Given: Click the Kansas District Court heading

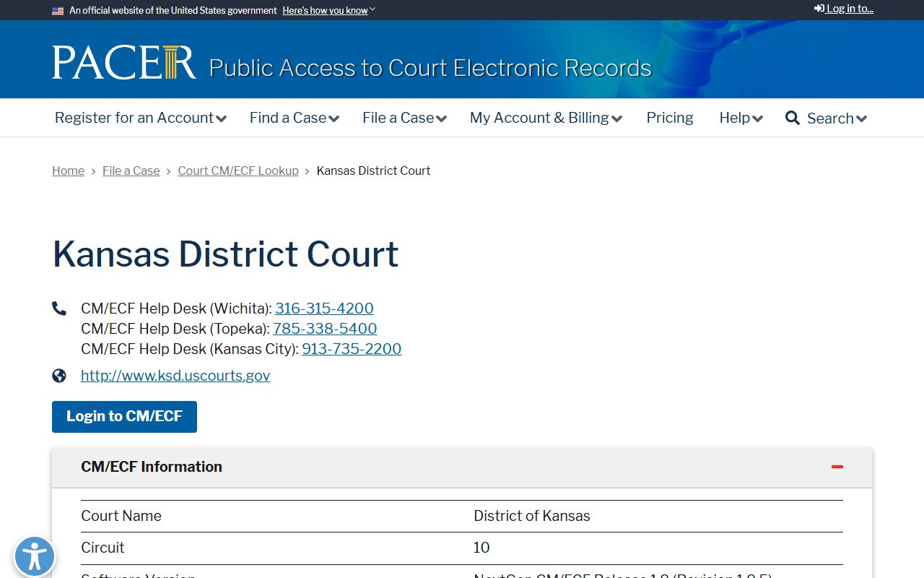Looking at the screenshot, I should [225, 254].
